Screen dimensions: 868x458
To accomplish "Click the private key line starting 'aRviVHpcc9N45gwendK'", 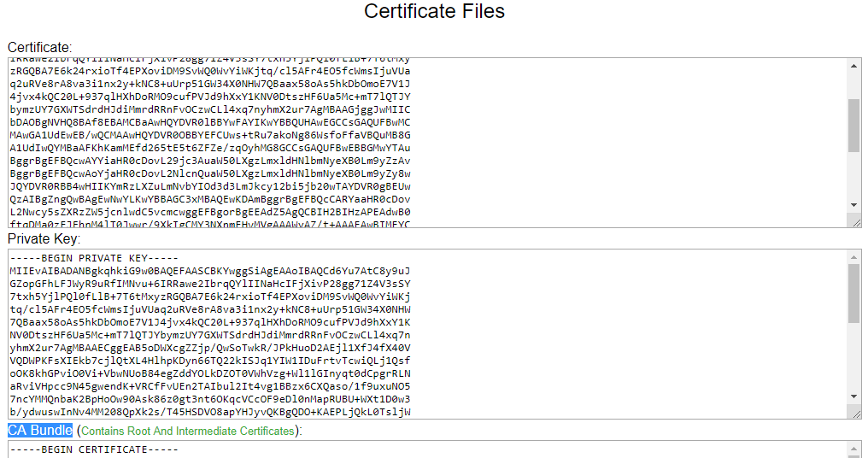I will [x=210, y=386].
